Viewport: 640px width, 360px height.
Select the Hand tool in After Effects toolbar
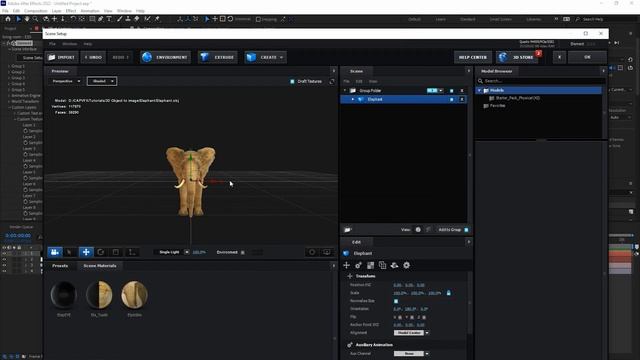(27, 19)
